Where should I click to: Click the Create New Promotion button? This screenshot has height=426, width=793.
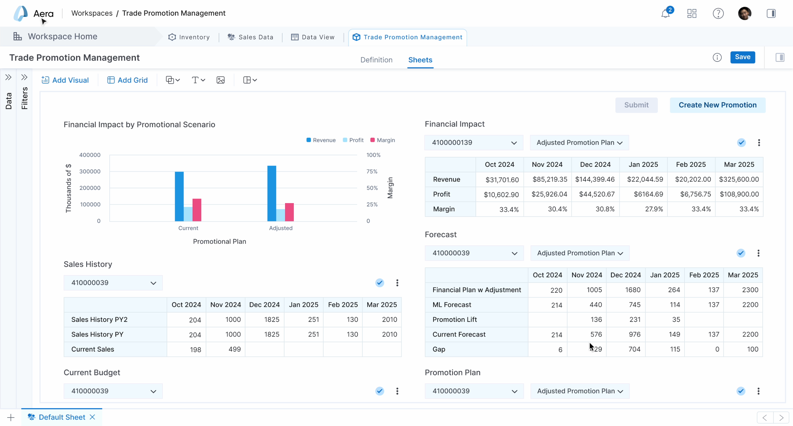(717, 105)
